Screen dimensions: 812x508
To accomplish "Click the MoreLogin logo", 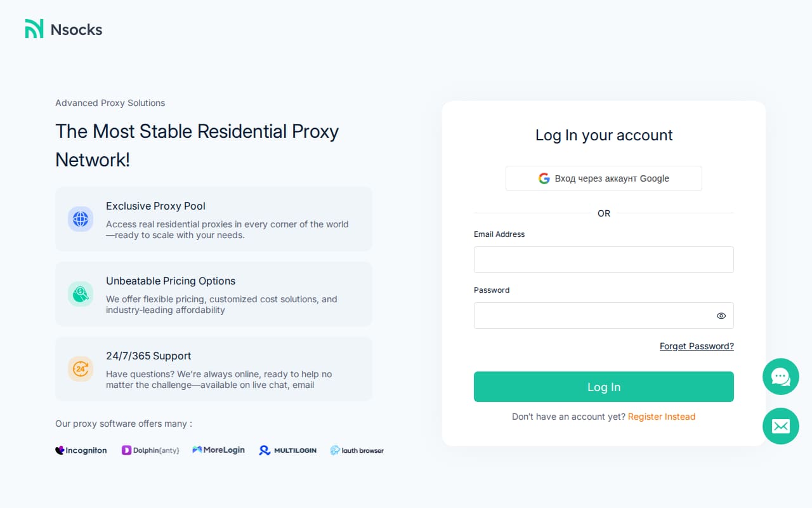I will 219,450.
